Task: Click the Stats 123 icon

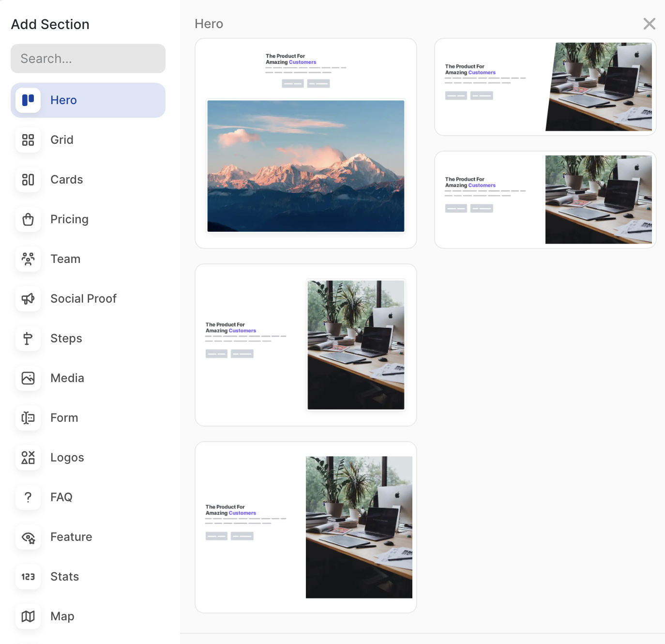Action: click(28, 577)
